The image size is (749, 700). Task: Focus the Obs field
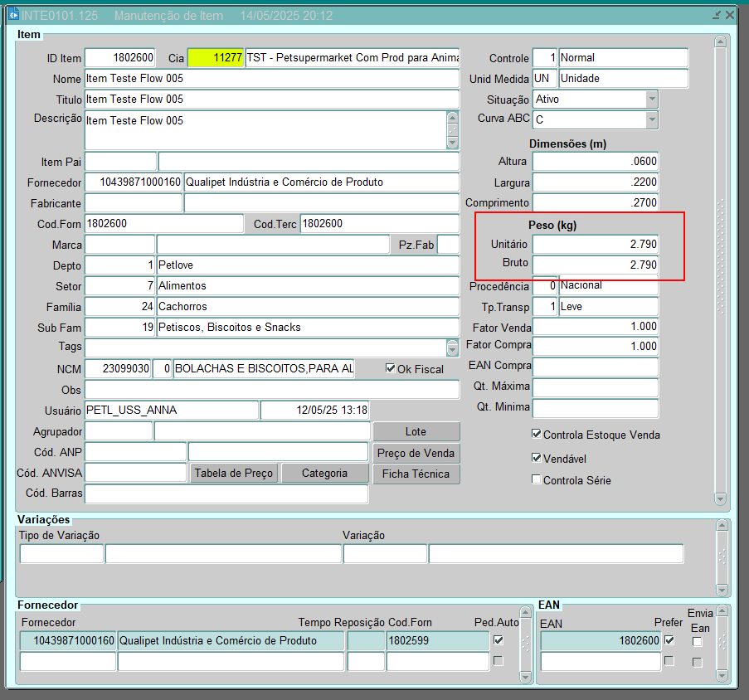pos(272,390)
